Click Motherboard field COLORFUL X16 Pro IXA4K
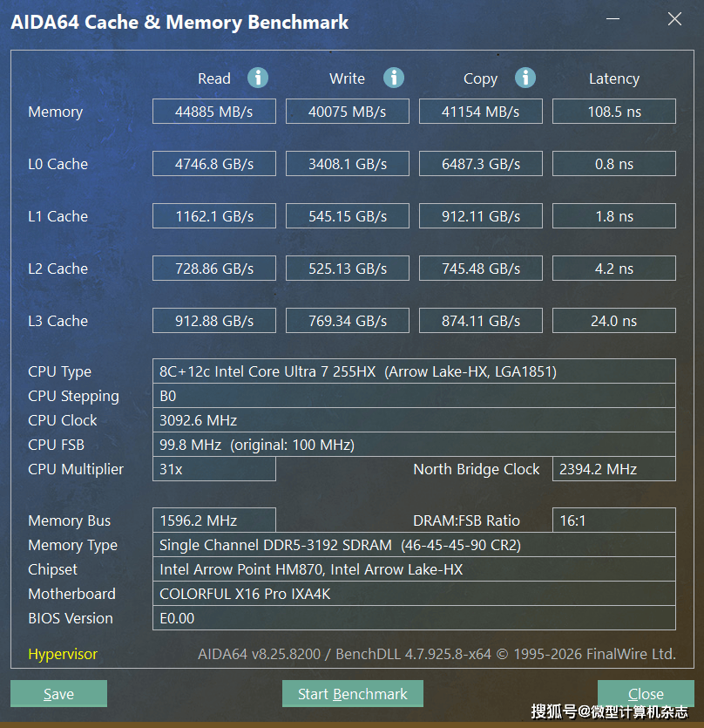This screenshot has width=704, height=728. pos(414,594)
